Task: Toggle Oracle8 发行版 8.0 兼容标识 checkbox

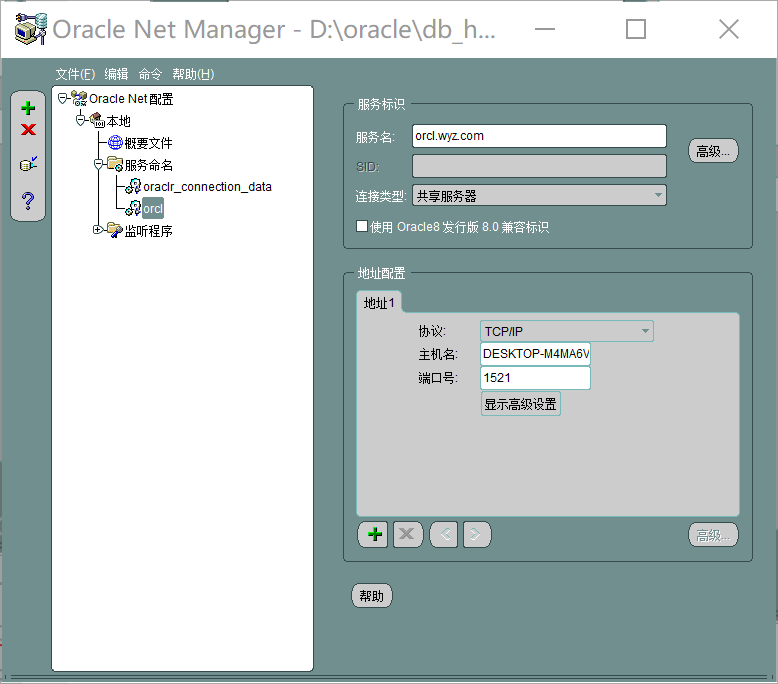Action: pyautogui.click(x=362, y=226)
